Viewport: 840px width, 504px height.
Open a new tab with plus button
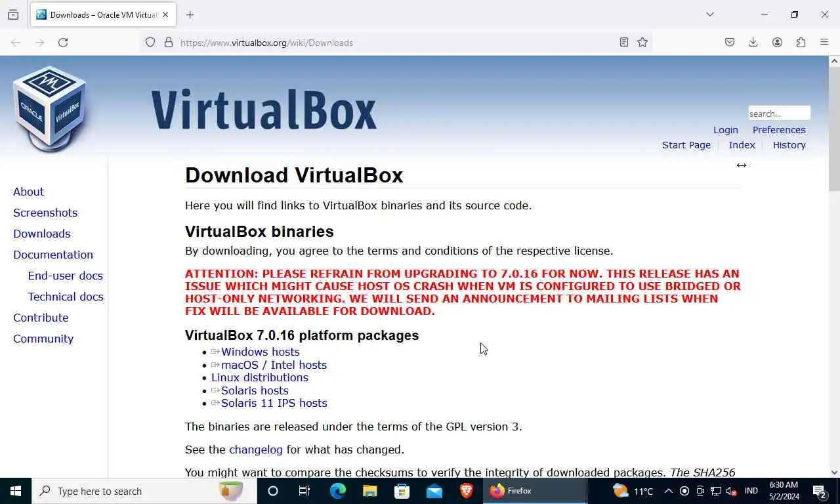(190, 14)
